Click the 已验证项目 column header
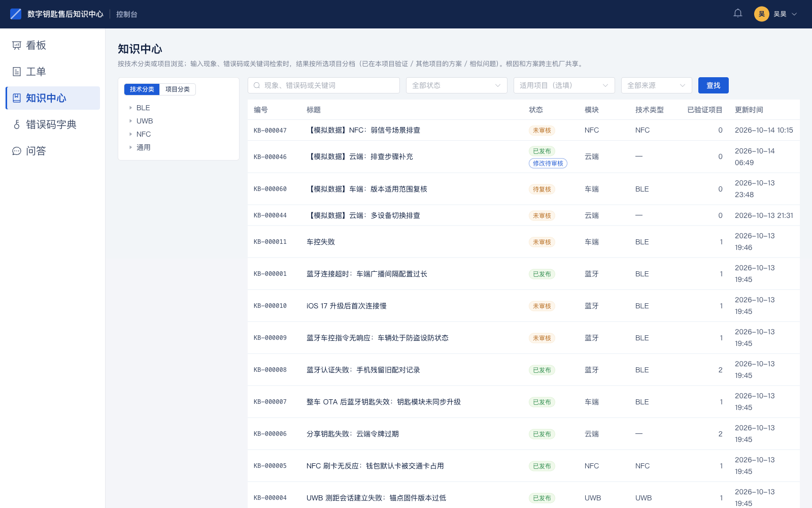812x508 pixels. click(x=705, y=110)
